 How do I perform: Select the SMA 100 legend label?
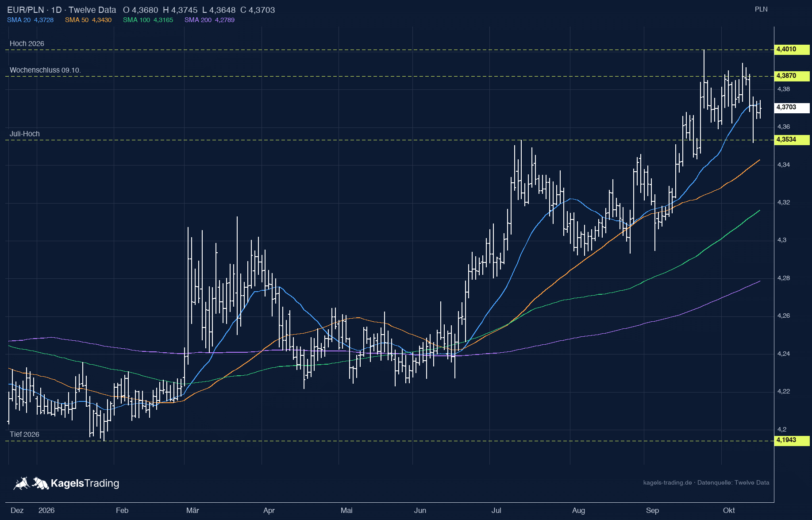point(148,20)
